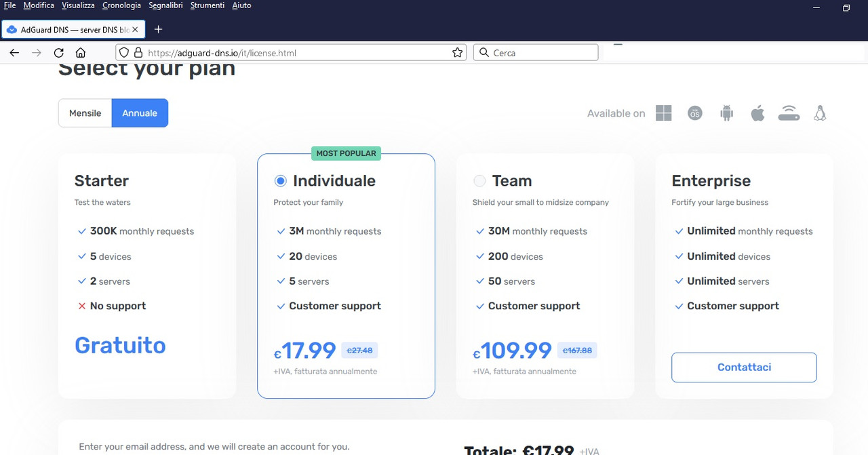The width and height of the screenshot is (868, 455).
Task: Click the Android platform icon
Action: [x=726, y=113]
